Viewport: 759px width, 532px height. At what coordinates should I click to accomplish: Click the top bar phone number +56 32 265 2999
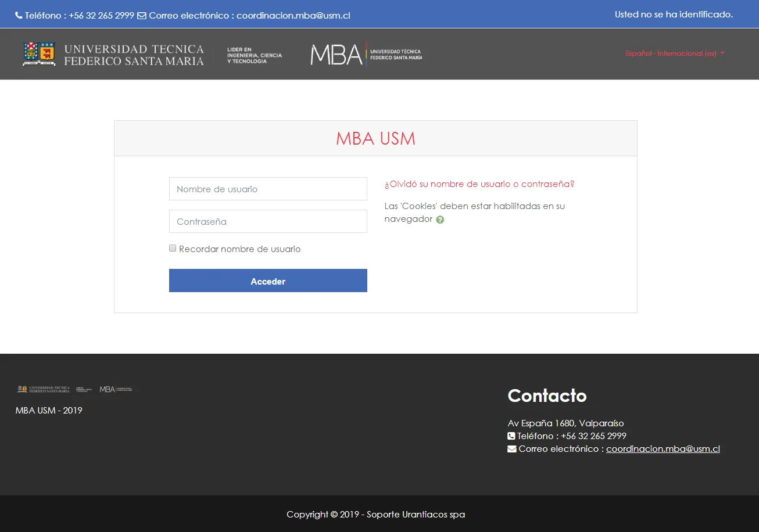tap(101, 16)
